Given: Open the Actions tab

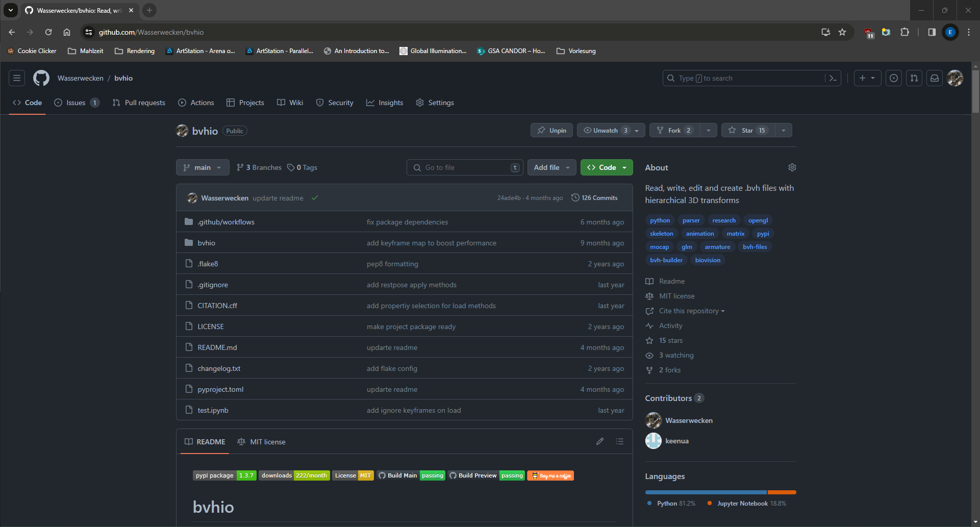Looking at the screenshot, I should click(x=196, y=103).
